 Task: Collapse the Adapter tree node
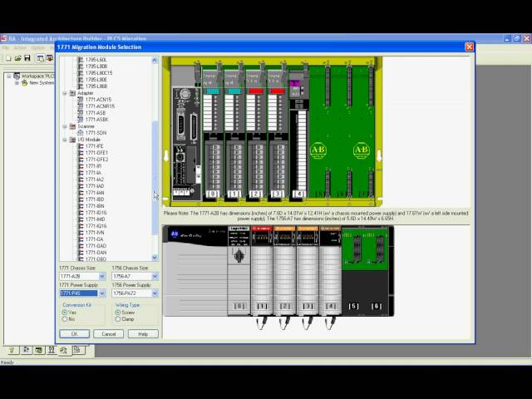(x=65, y=93)
